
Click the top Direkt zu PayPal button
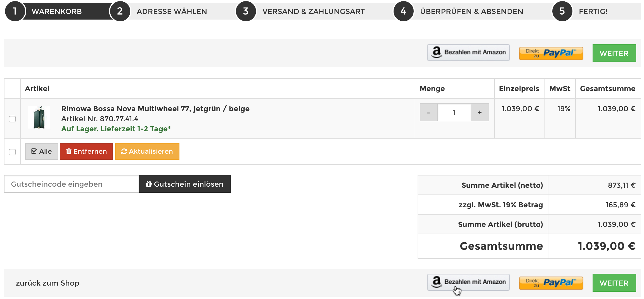coord(551,53)
